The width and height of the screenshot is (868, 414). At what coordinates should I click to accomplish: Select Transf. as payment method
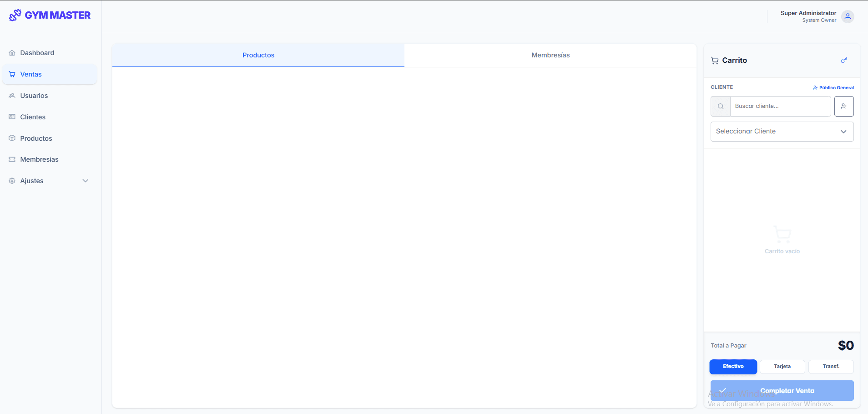831,367
